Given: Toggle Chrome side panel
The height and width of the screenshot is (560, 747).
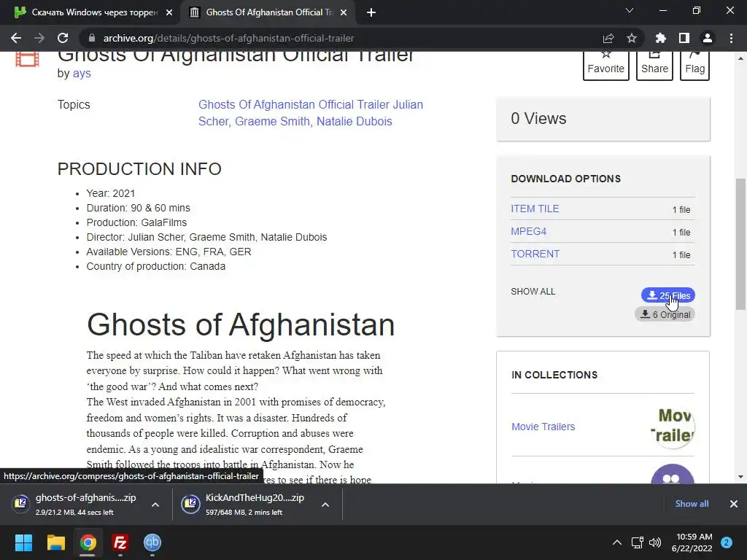Looking at the screenshot, I should point(684,38).
